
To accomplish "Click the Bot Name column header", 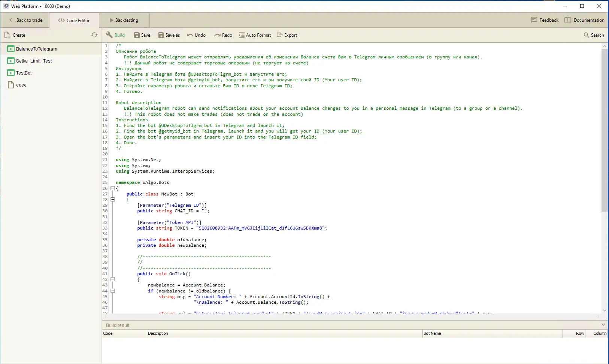I will (493, 333).
